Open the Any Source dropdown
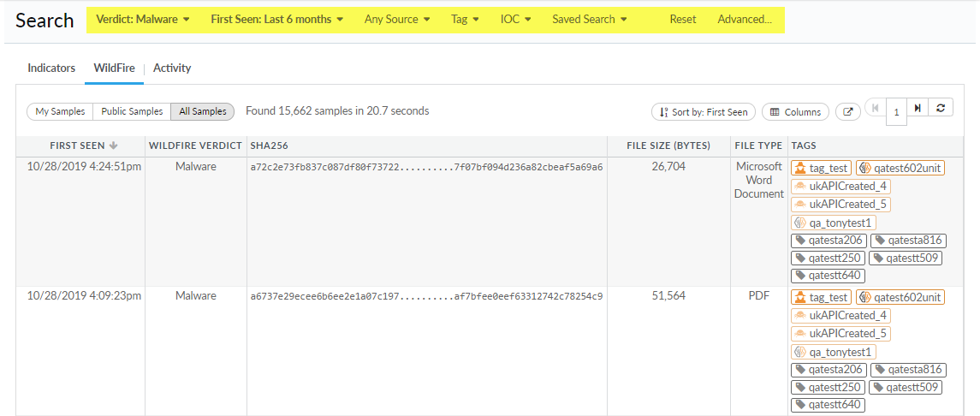 (x=397, y=19)
